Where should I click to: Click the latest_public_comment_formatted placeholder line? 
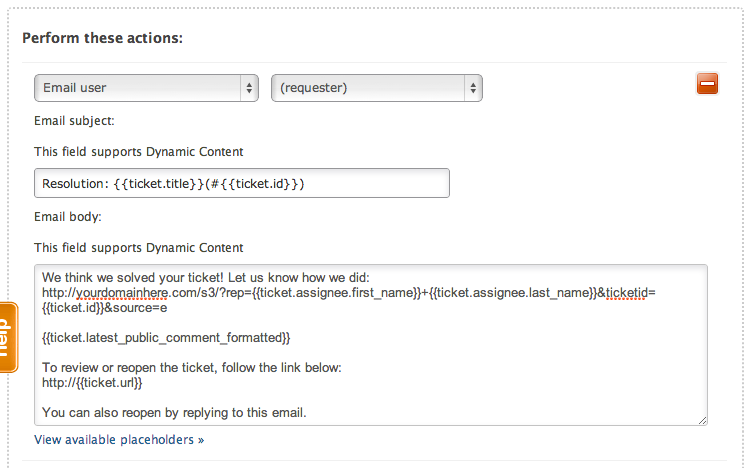point(166,337)
